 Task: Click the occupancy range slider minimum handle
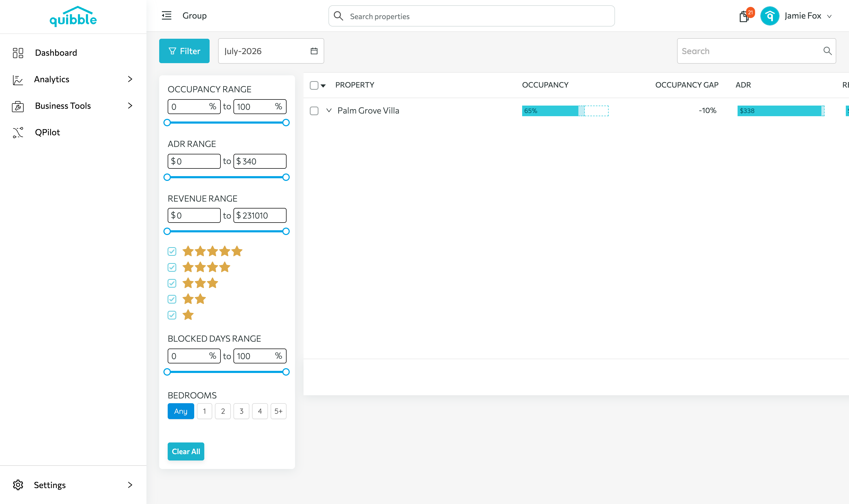pos(167,123)
